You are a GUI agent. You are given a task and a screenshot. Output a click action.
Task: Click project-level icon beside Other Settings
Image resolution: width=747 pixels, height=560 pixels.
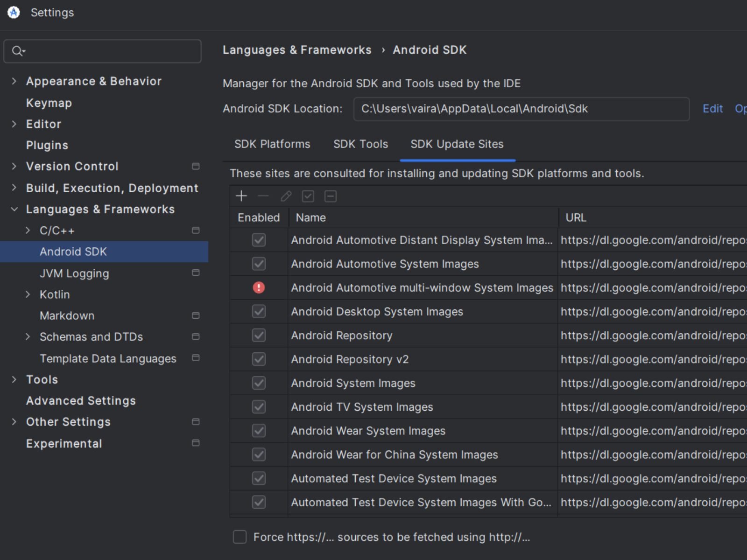coord(196,422)
